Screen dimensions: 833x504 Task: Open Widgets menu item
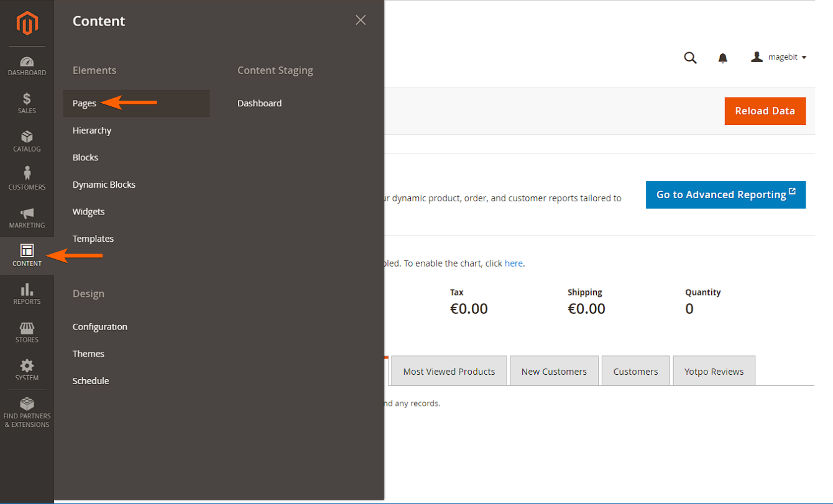click(x=88, y=212)
